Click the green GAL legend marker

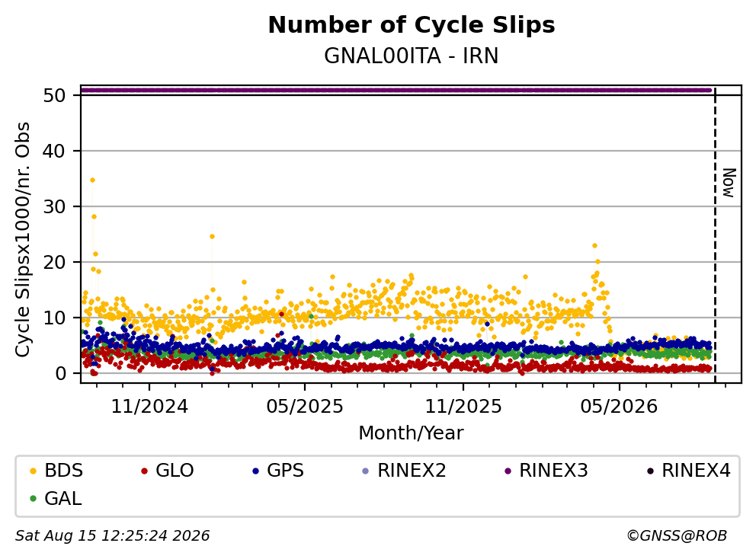(34, 499)
